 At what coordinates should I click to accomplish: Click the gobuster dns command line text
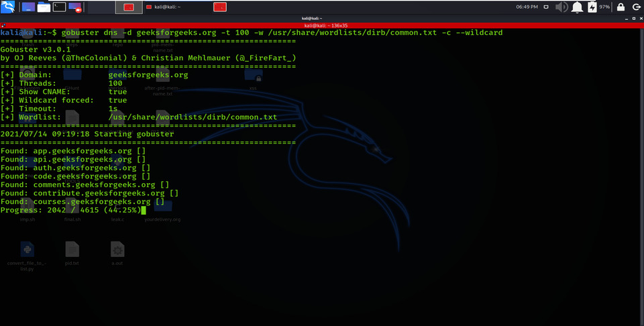pyautogui.click(x=282, y=32)
